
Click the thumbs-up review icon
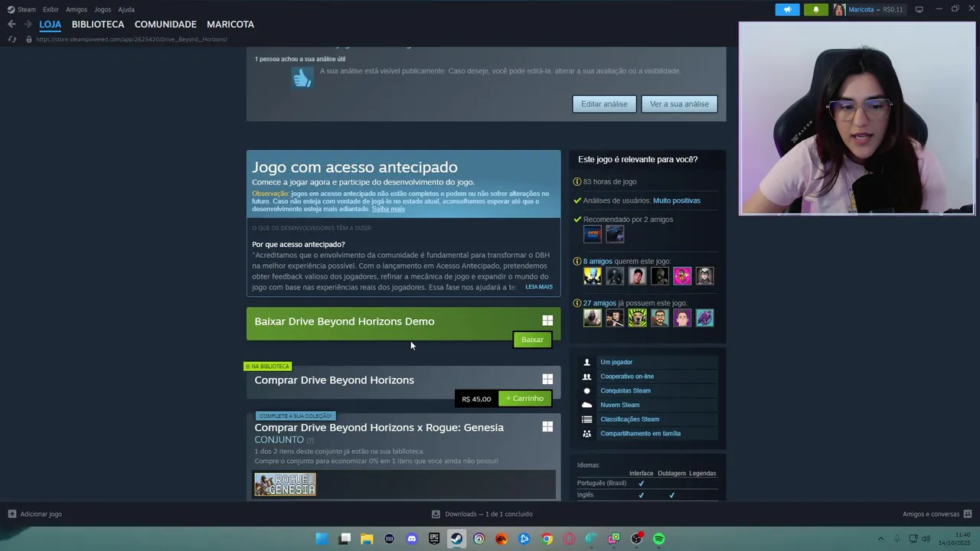click(302, 77)
